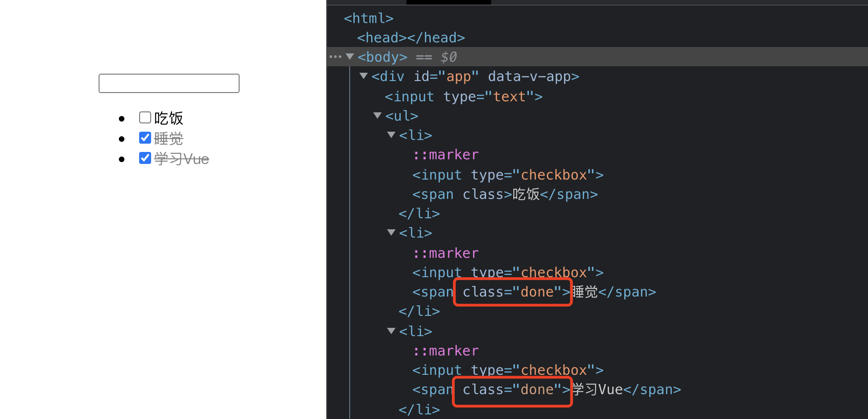
Task: Uncheck the 睡觉 checkbox
Action: (145, 138)
